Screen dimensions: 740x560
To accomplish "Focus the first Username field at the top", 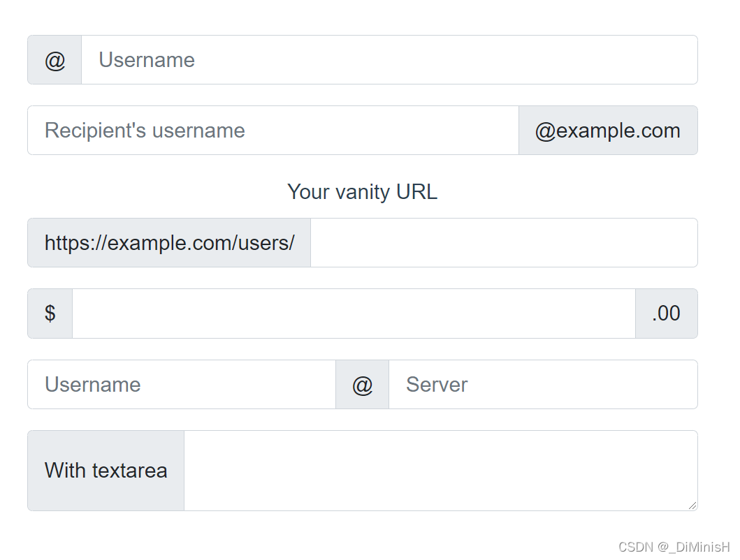I will point(389,60).
